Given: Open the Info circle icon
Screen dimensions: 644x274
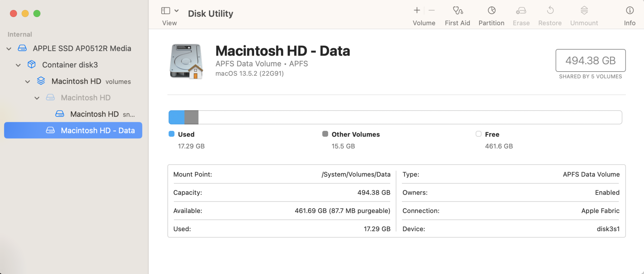Looking at the screenshot, I should 630,10.
